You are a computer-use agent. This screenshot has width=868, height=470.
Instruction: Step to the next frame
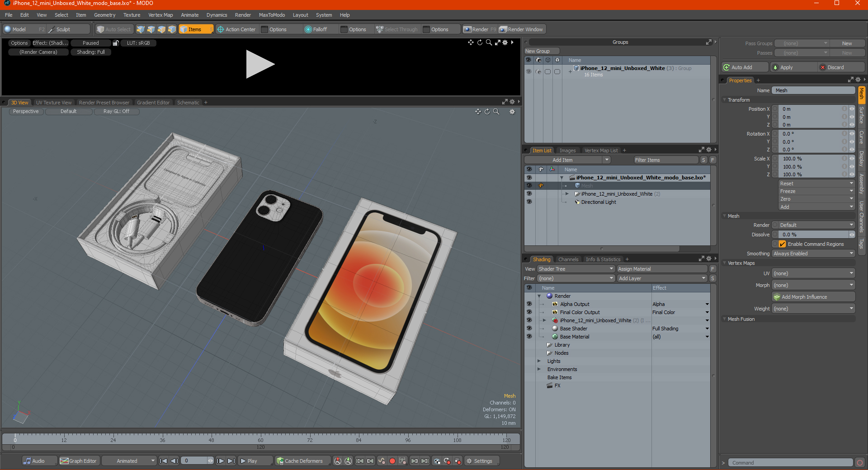click(220, 461)
